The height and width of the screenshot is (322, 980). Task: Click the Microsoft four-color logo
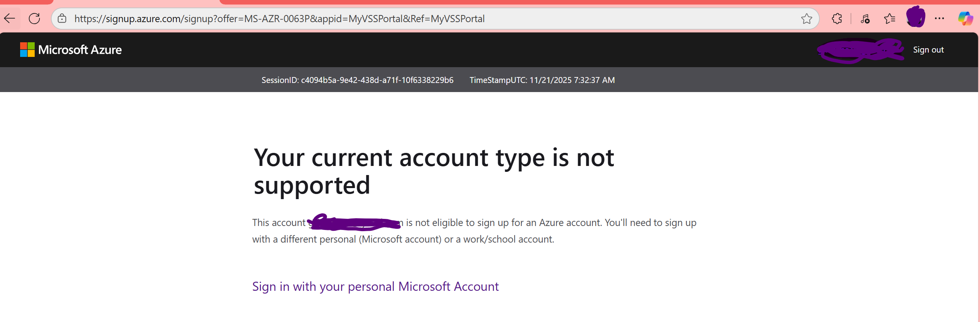27,50
